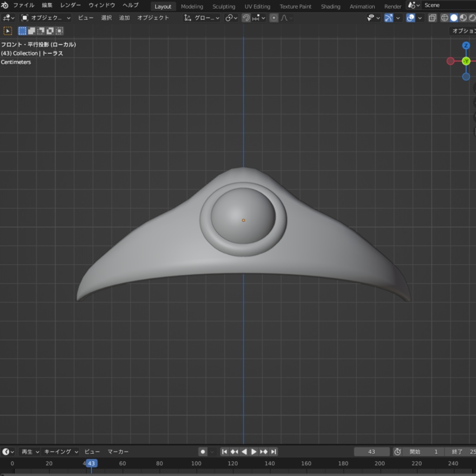Switch to material preview shading mode
The width and height of the screenshot is (476, 476).
pyautogui.click(x=463, y=18)
